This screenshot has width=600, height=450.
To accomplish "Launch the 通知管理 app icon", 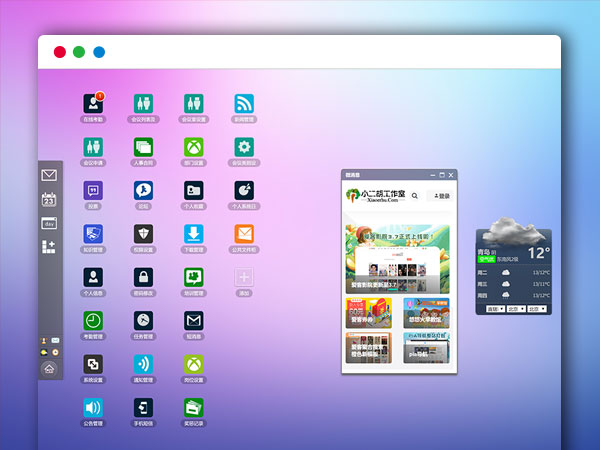I will tap(144, 364).
